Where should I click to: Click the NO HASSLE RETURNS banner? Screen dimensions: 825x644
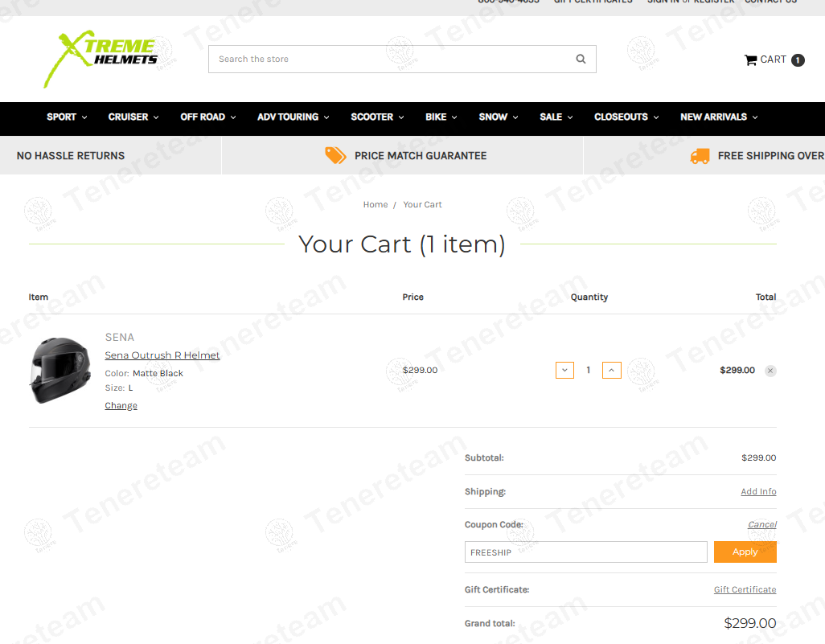coord(71,156)
